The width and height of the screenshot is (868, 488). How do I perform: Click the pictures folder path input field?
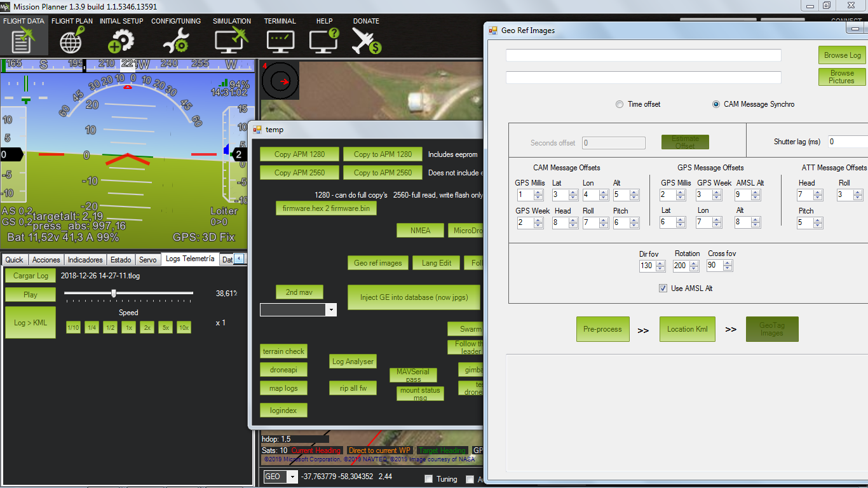click(x=644, y=78)
